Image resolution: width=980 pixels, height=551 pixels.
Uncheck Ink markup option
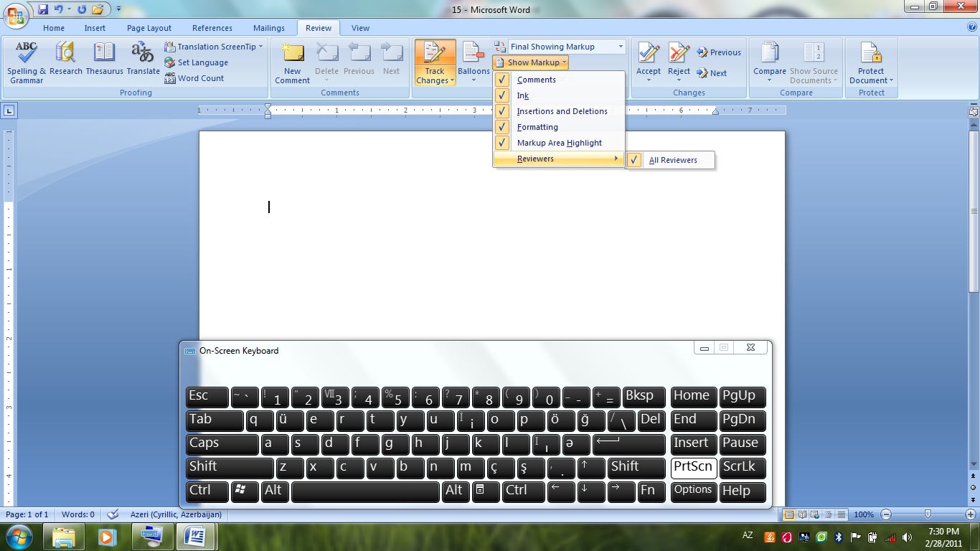559,95
